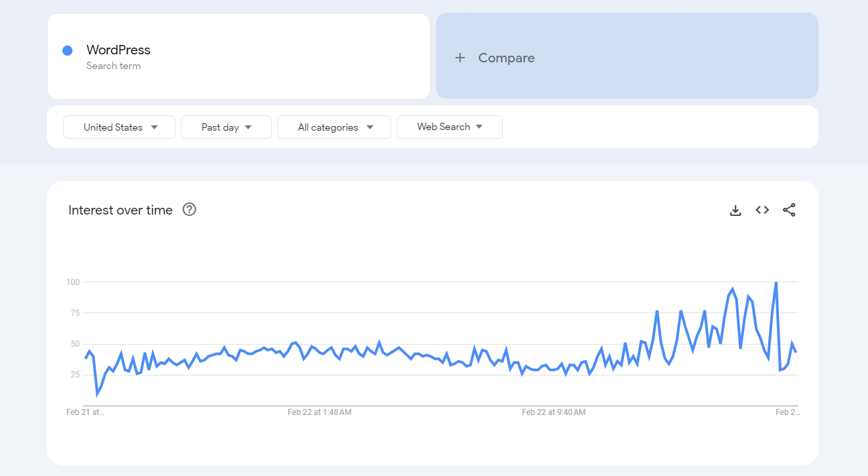868x476 pixels.
Task: Click the highest peak on the chart line
Action: point(776,283)
